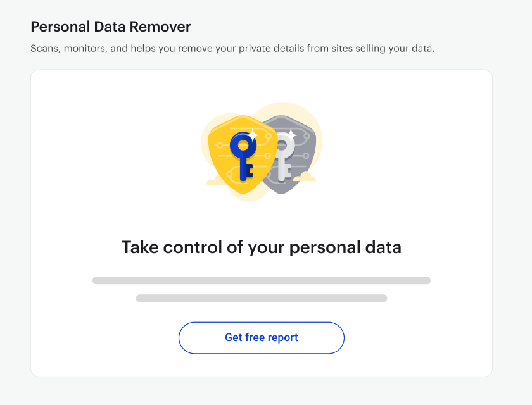Click the teeth of the blue key
532x405 pixels.
[x=250, y=170]
